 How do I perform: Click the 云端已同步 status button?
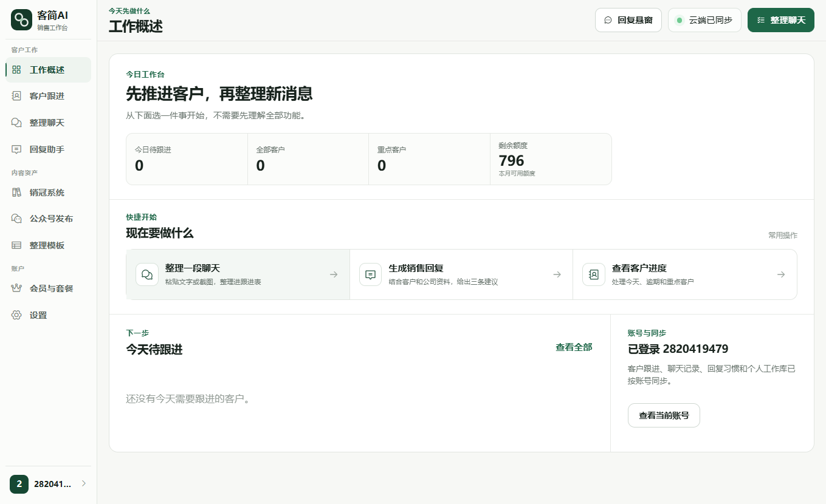[704, 20]
